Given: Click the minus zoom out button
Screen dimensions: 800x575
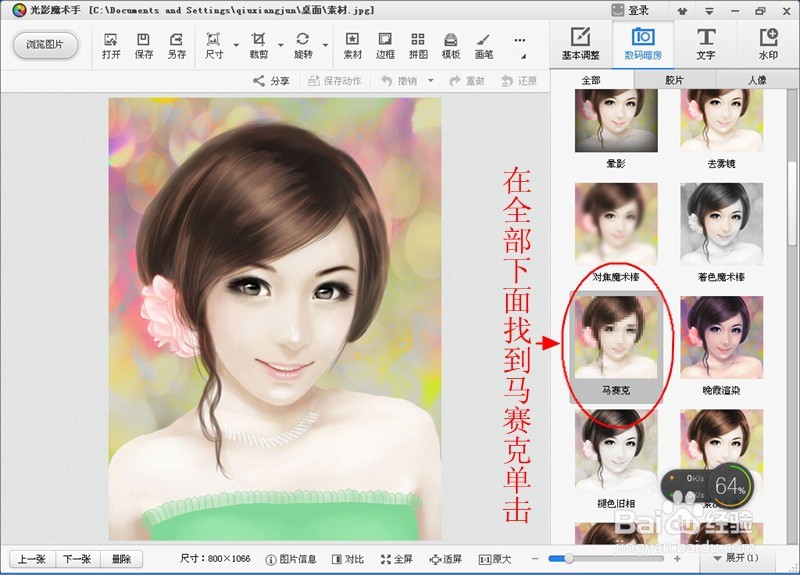Looking at the screenshot, I should tap(534, 559).
